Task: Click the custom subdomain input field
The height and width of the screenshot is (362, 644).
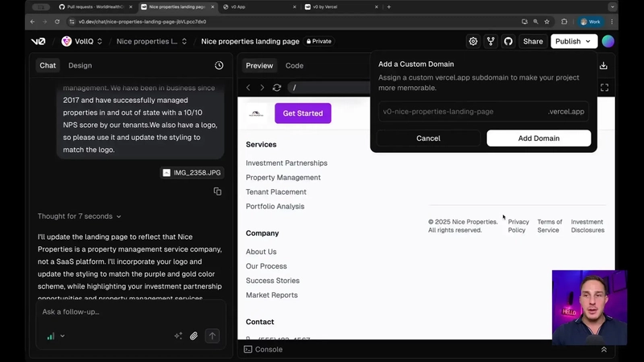Action: [x=484, y=112]
